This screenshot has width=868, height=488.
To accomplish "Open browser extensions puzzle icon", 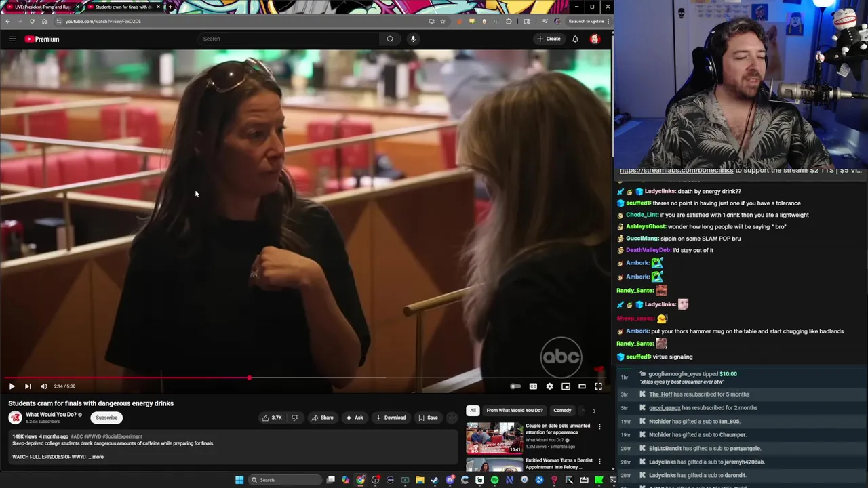I will (509, 21).
